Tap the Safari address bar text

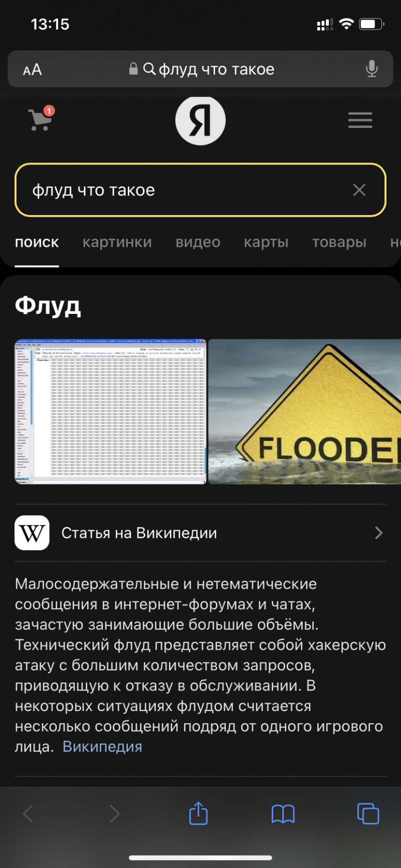click(216, 69)
